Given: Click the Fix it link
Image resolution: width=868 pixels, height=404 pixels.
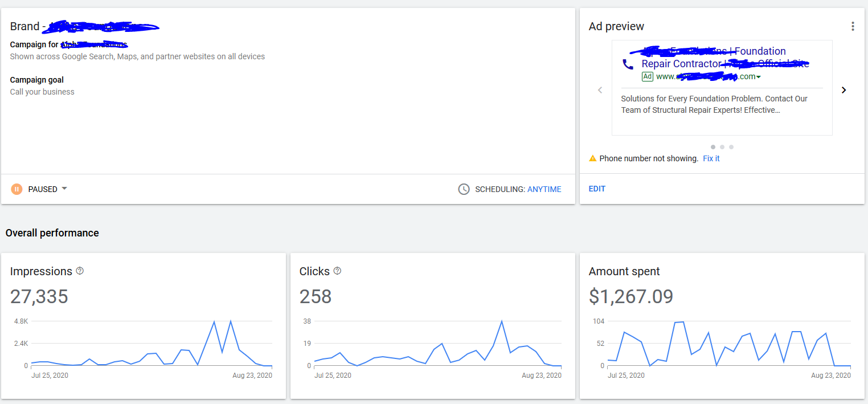Looking at the screenshot, I should click(711, 158).
